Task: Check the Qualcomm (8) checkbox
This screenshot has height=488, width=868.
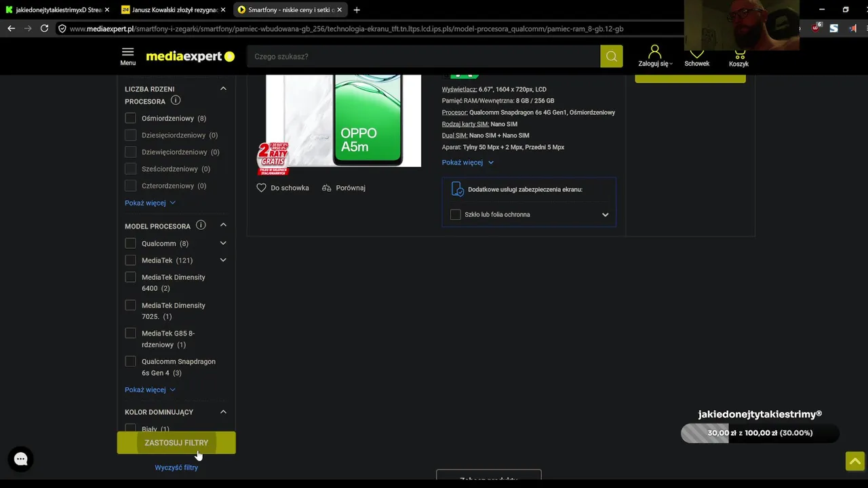Action: (130, 243)
